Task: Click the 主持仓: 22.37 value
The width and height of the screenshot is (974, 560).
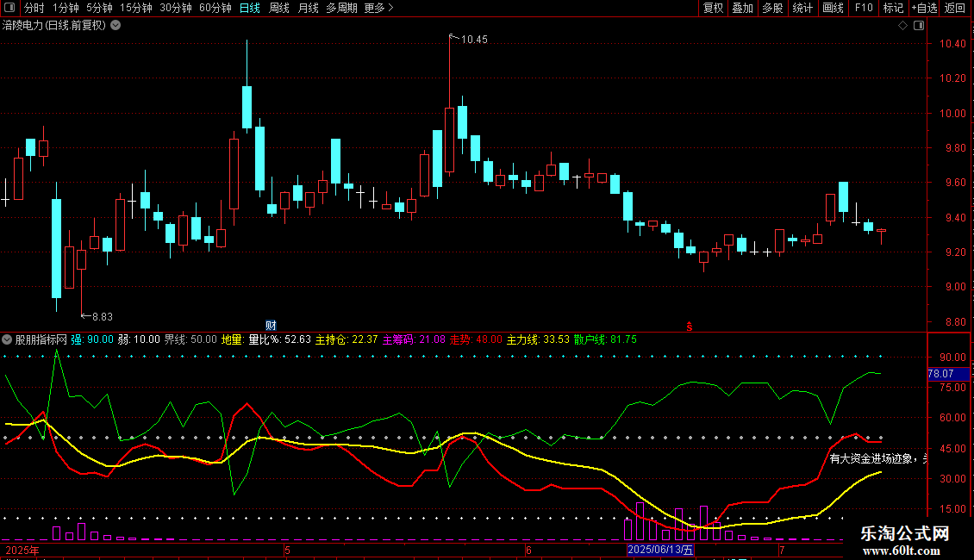Action: click(347, 339)
